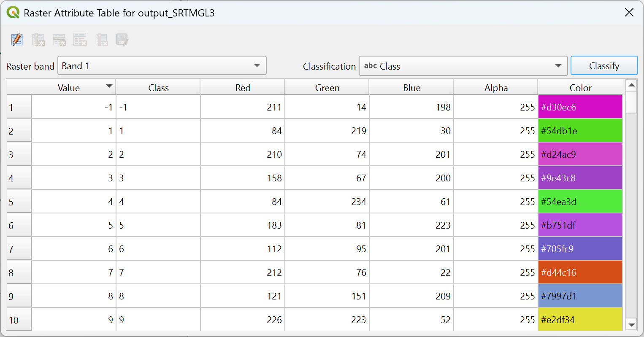Select row header number 5

click(x=19, y=202)
